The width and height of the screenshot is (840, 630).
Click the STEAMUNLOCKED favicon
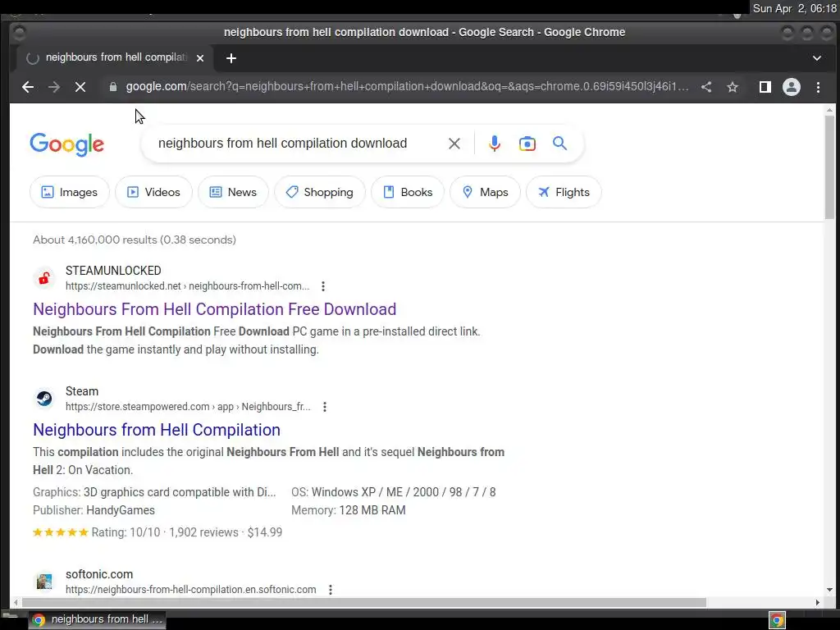click(x=44, y=278)
